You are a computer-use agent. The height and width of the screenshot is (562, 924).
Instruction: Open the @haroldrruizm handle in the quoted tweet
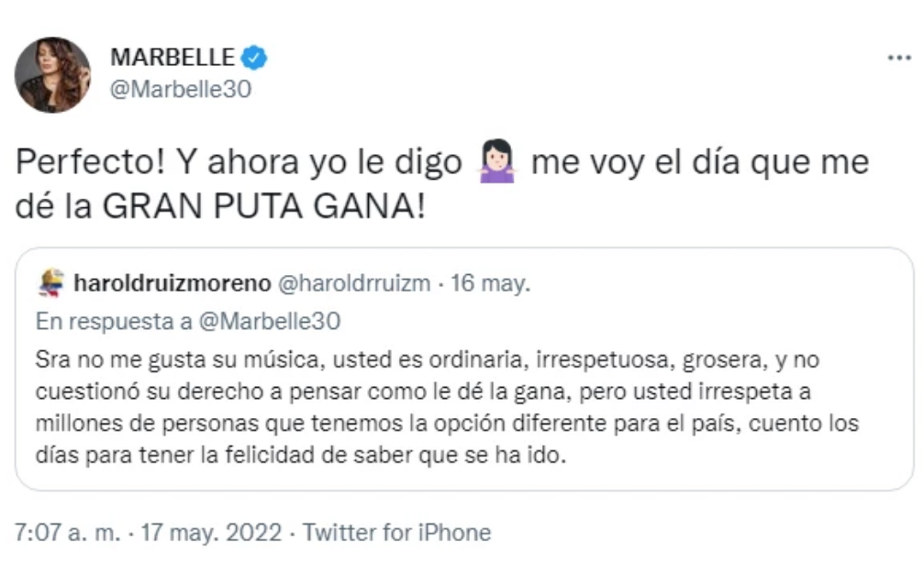(353, 283)
